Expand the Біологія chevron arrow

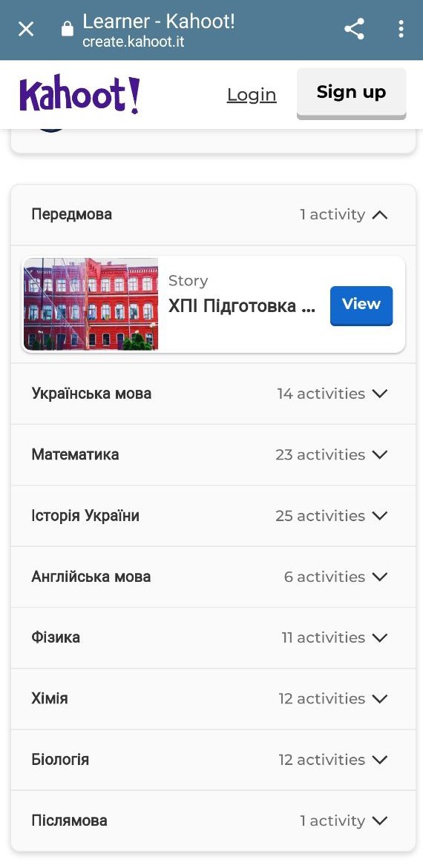pos(380,759)
